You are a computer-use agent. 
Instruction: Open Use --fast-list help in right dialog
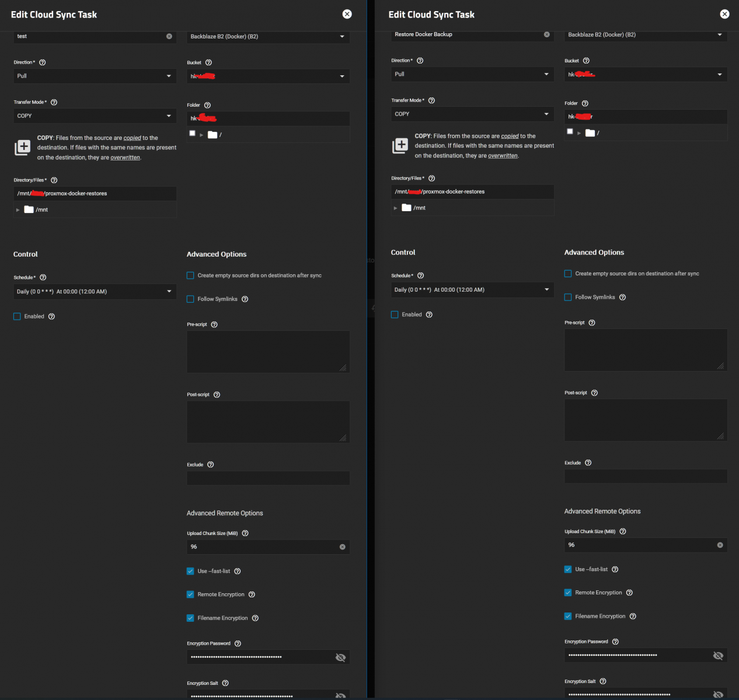[615, 569]
